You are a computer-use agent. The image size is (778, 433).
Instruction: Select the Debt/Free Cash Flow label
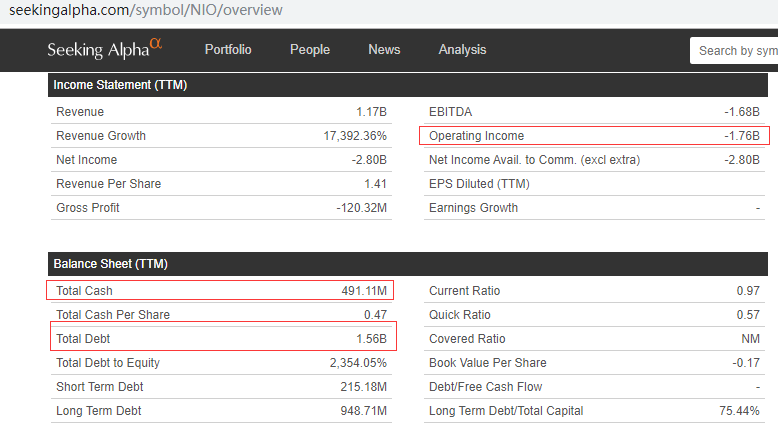[x=486, y=387]
